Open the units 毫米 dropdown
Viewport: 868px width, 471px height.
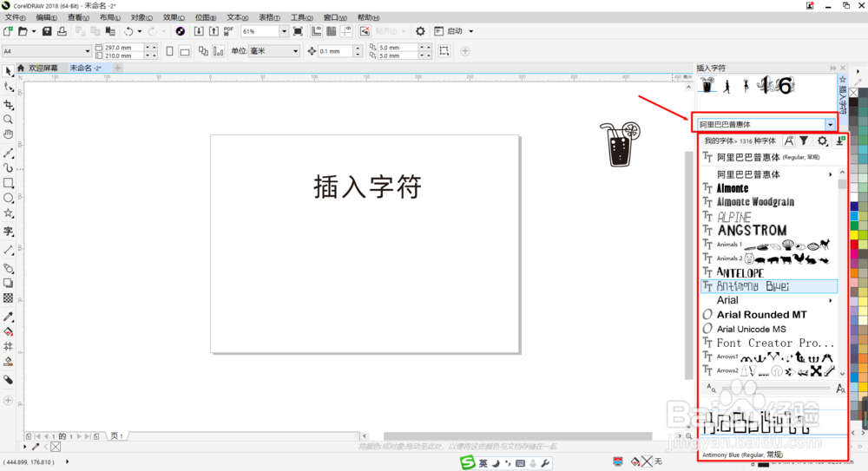295,51
